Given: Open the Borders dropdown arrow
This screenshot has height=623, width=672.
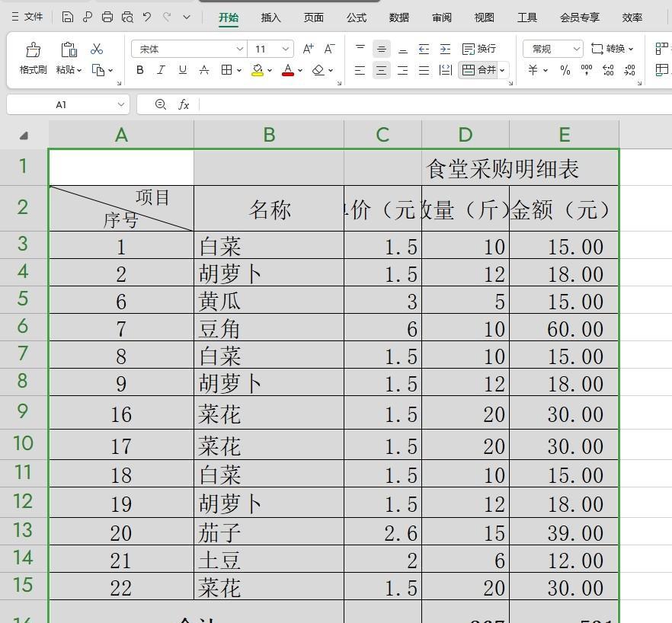Looking at the screenshot, I should coord(239,70).
